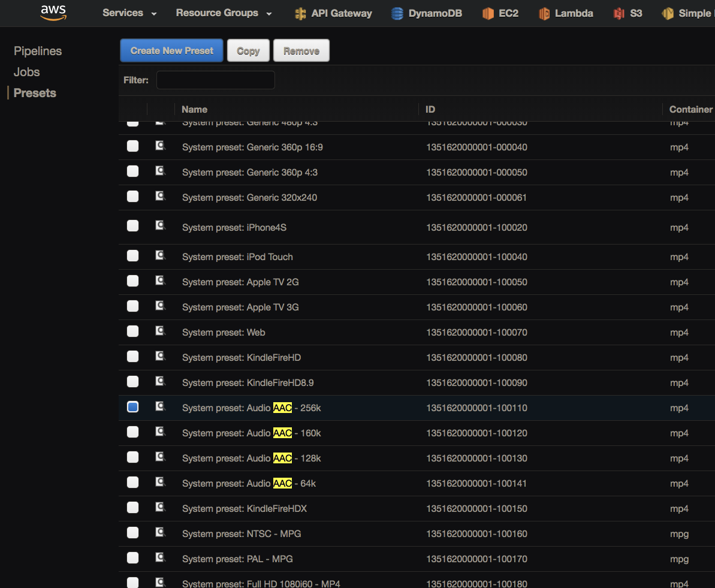The height and width of the screenshot is (588, 715).
Task: View details icon for Generic 320x240
Action: [x=160, y=196]
